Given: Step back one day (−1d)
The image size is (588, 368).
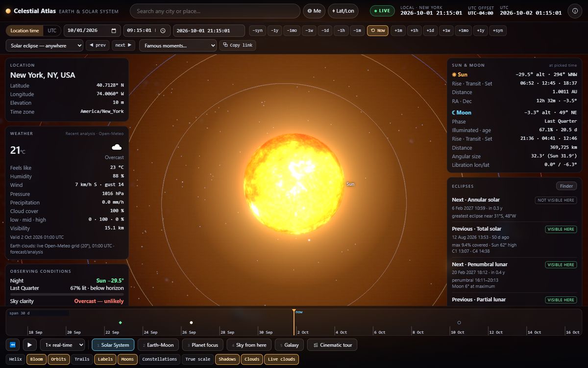Looking at the screenshot, I should (x=325, y=30).
